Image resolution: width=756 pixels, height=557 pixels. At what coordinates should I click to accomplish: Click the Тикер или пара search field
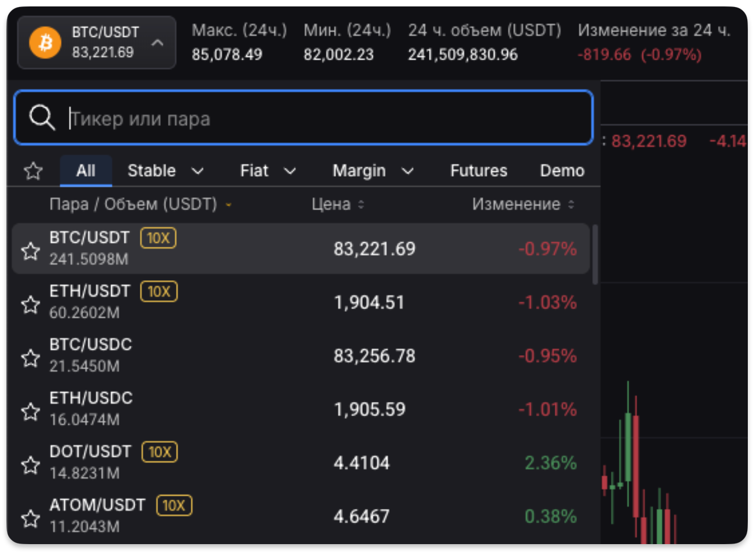tap(328, 118)
